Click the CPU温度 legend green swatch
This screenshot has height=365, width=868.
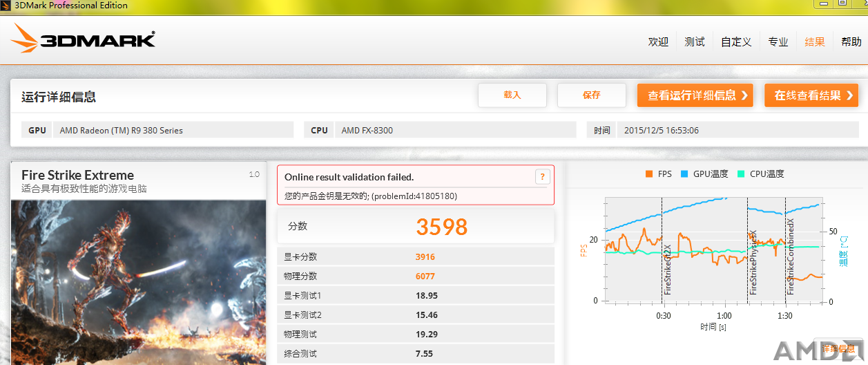741,174
